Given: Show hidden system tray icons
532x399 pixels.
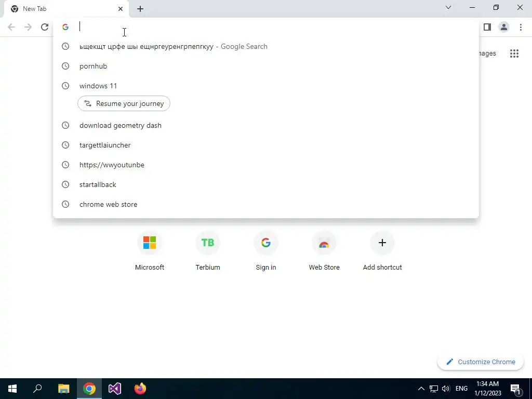Looking at the screenshot, I should pos(421,389).
